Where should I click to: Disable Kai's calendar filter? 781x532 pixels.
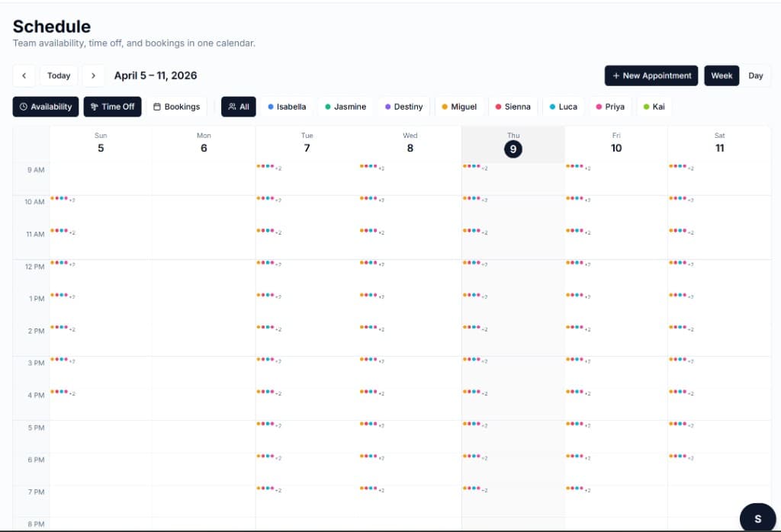654,107
